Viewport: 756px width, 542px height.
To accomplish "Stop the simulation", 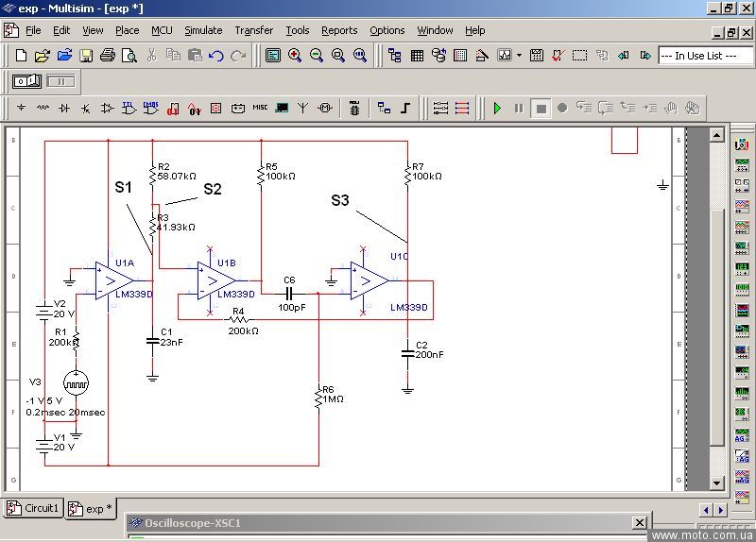I will (x=541, y=108).
